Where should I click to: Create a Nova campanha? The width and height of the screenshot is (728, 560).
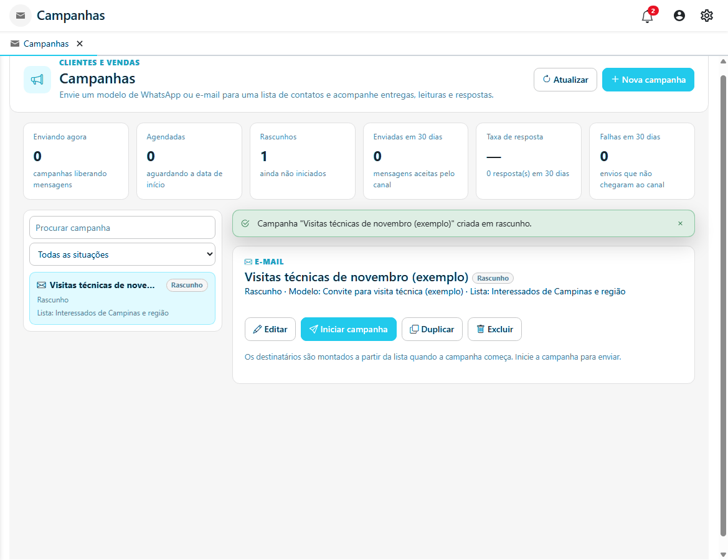(648, 80)
